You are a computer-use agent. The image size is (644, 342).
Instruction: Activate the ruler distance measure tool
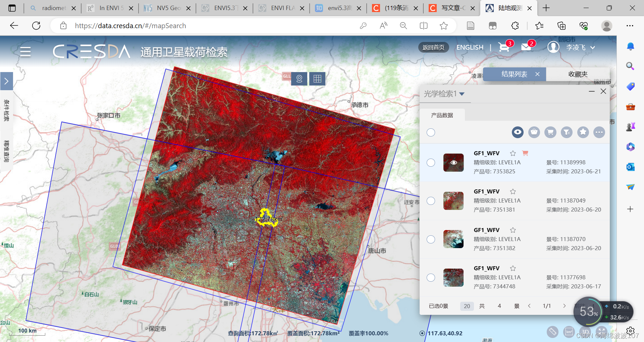[x=552, y=332]
